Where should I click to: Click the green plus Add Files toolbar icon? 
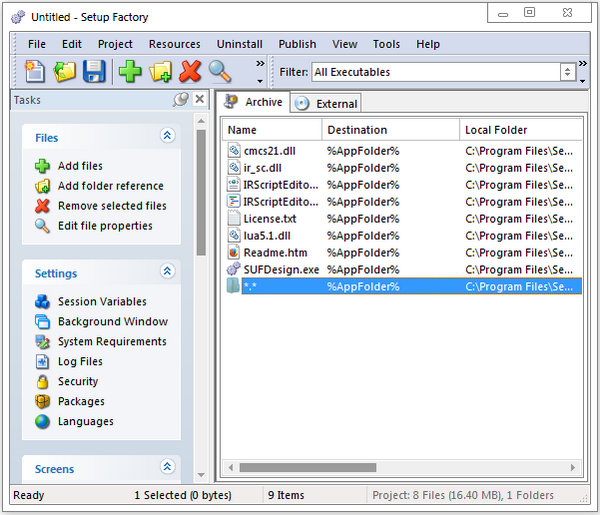(x=130, y=71)
